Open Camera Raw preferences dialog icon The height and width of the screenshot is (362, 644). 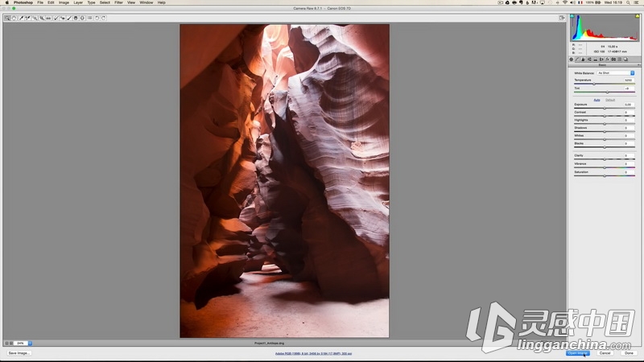(x=89, y=18)
